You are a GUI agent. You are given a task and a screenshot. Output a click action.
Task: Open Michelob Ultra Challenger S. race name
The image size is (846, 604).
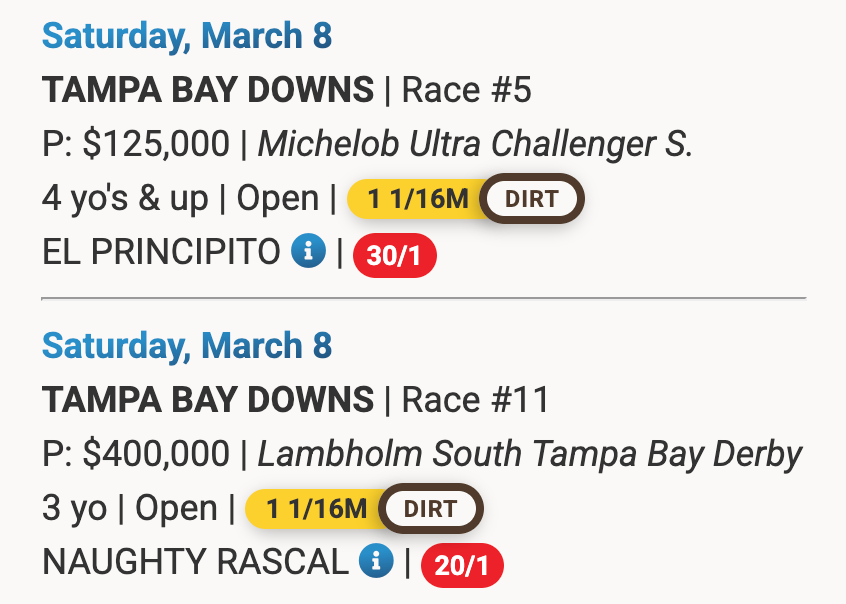(475, 145)
